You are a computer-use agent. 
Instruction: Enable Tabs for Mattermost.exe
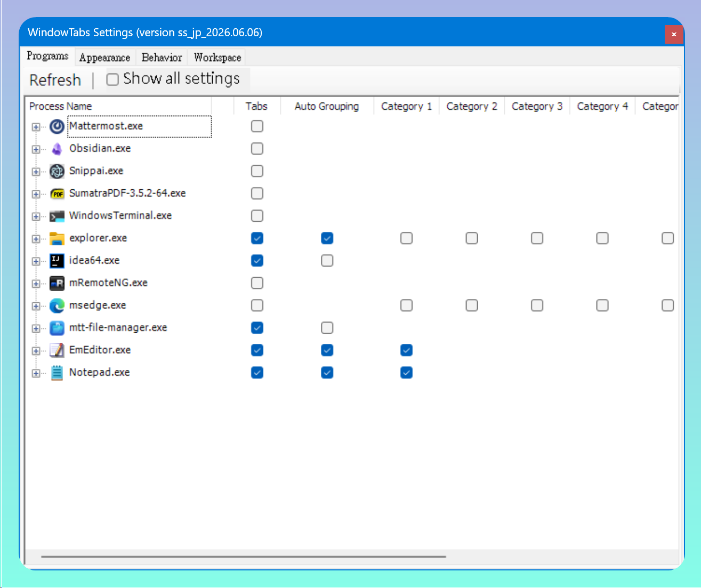pyautogui.click(x=257, y=126)
